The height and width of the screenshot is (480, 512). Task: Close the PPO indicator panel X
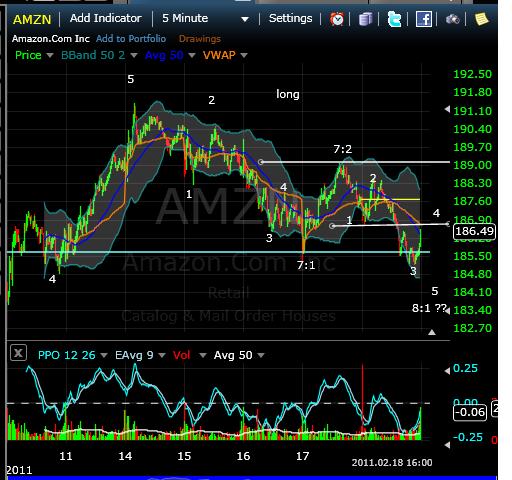[x=18, y=353]
